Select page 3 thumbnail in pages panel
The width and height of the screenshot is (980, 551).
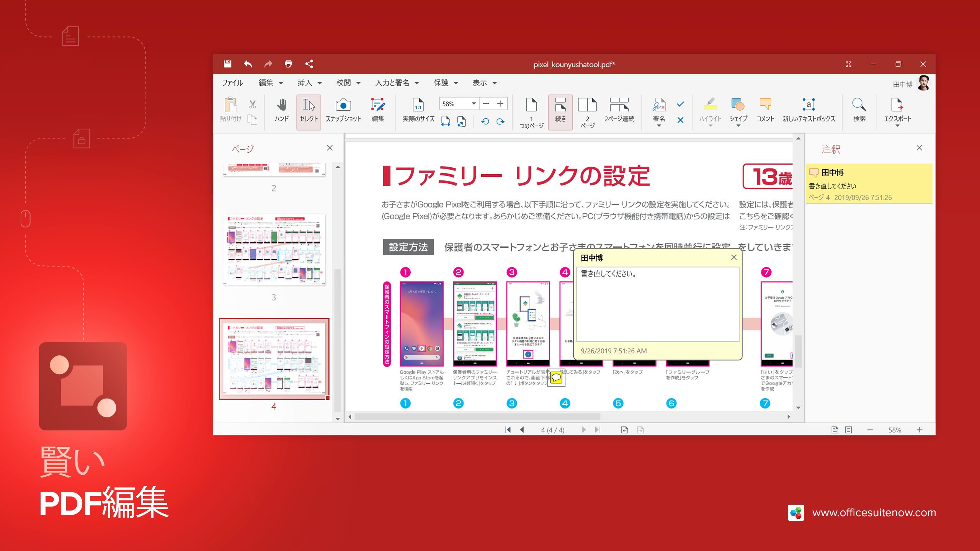point(274,250)
